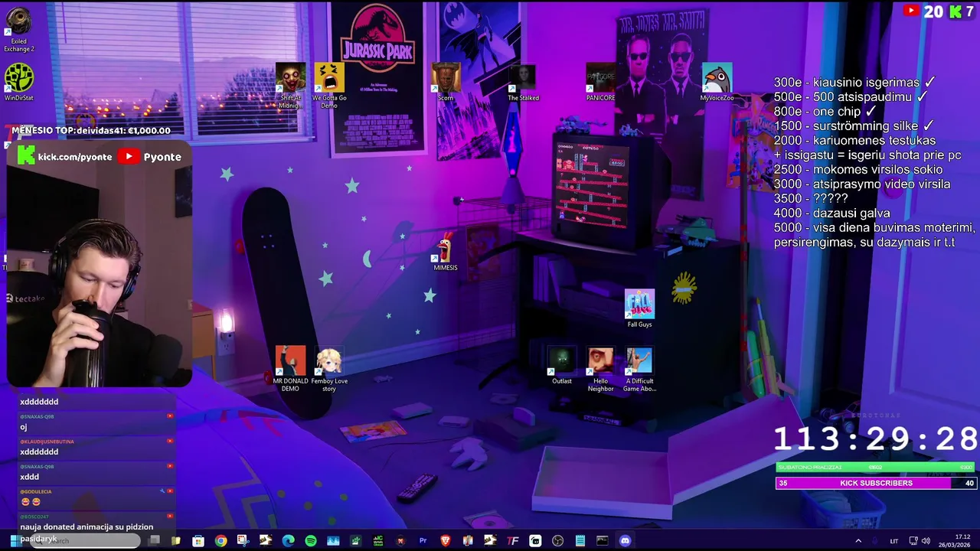The height and width of the screenshot is (551, 980).
Task: Click '2000 - kariuomenes testukas' goal line
Action: tap(854, 140)
